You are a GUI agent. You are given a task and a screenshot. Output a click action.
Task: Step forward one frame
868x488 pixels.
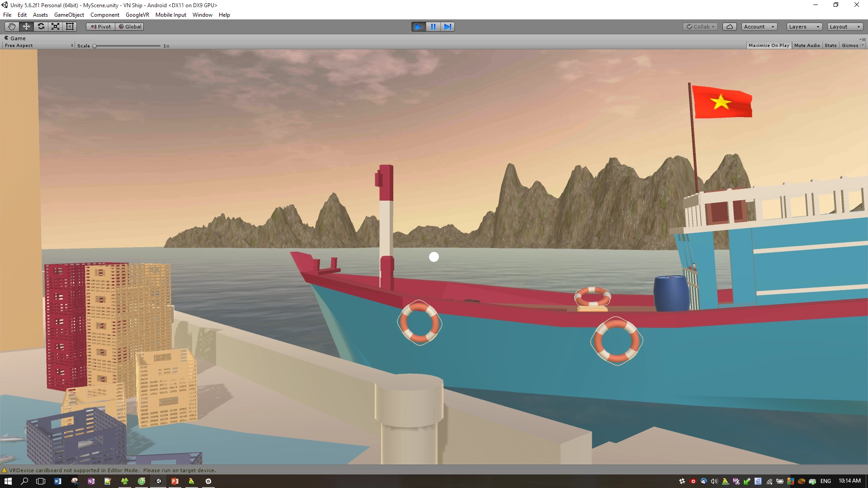448,27
